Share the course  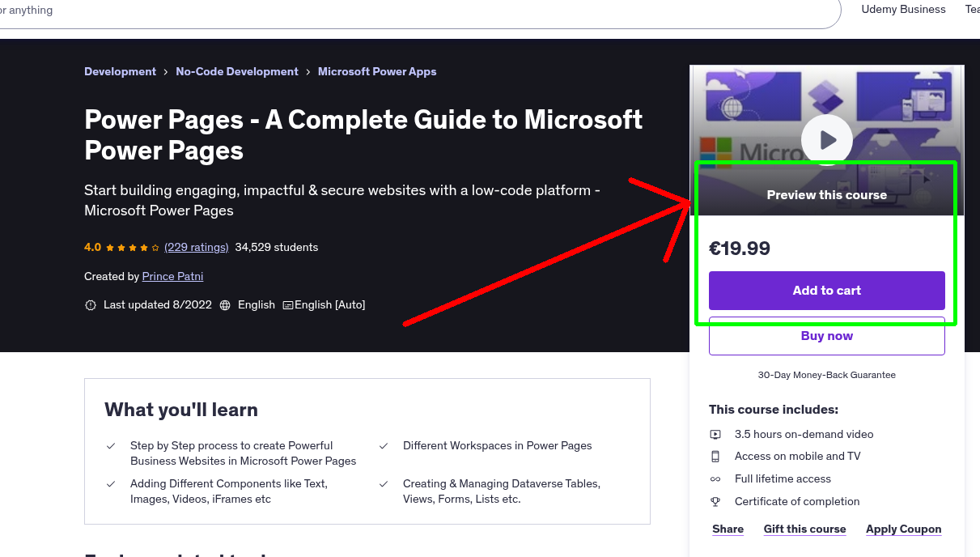[x=727, y=529]
